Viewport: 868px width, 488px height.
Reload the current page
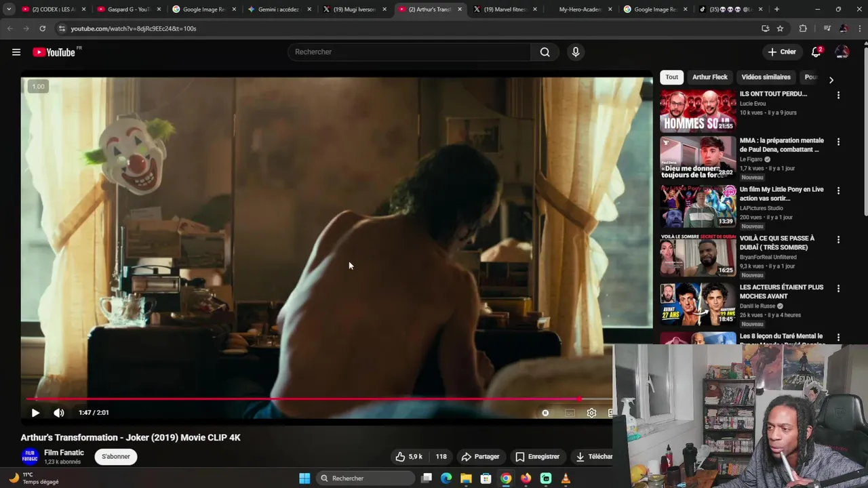42,28
